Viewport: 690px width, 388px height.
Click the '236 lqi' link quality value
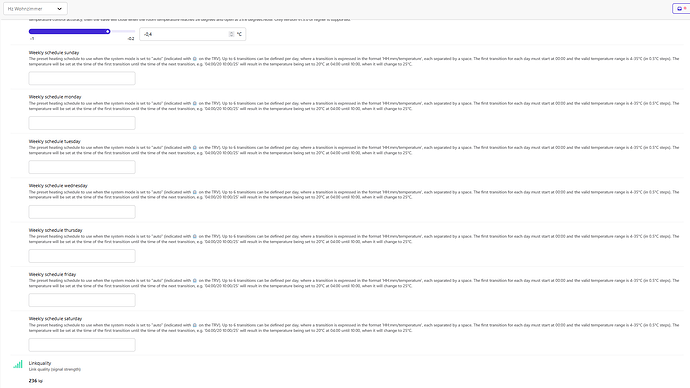click(36, 381)
